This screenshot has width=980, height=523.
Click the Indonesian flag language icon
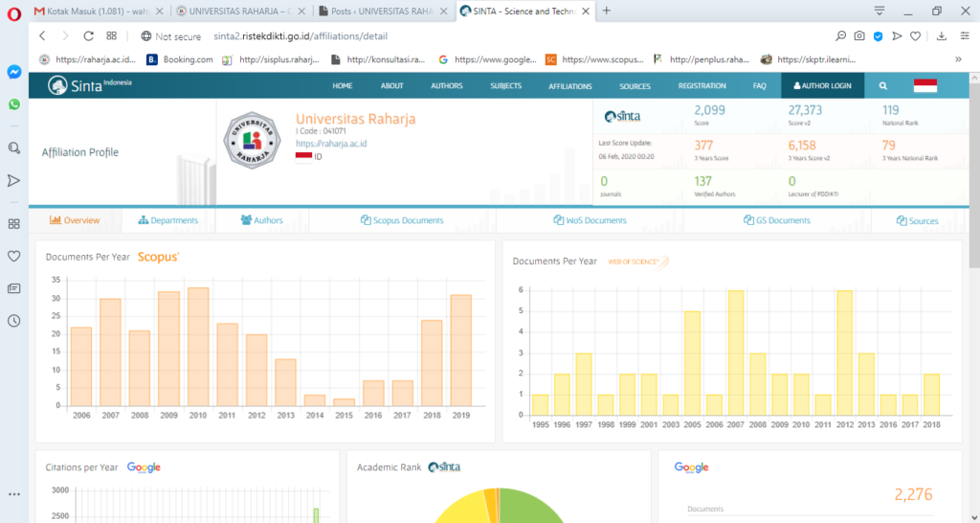tap(925, 85)
